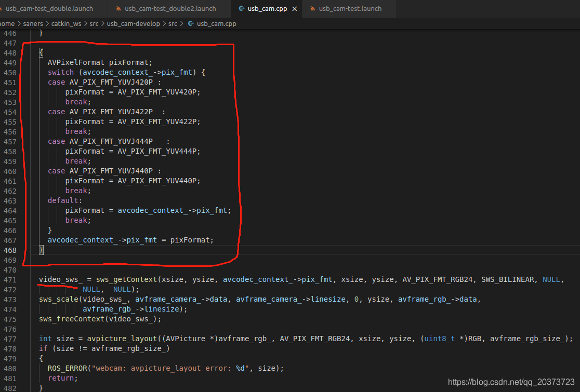
Task: Click the ROS_ERROR macro call
Action: pos(68,368)
